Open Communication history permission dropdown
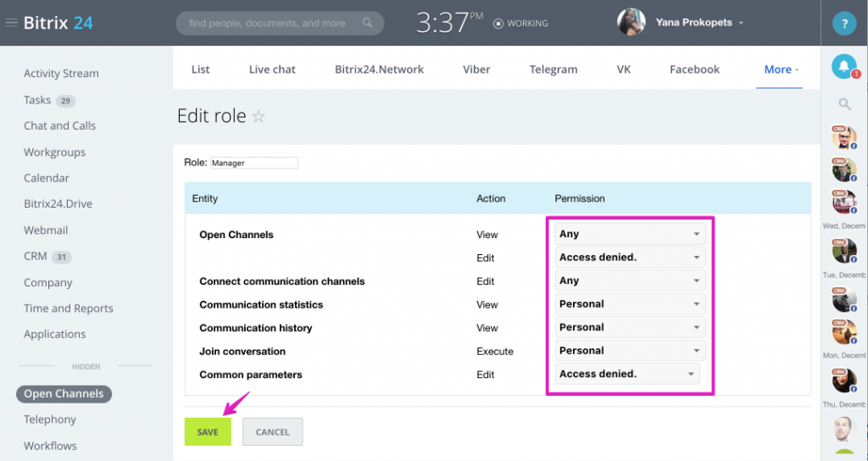The image size is (868, 461). tap(630, 327)
